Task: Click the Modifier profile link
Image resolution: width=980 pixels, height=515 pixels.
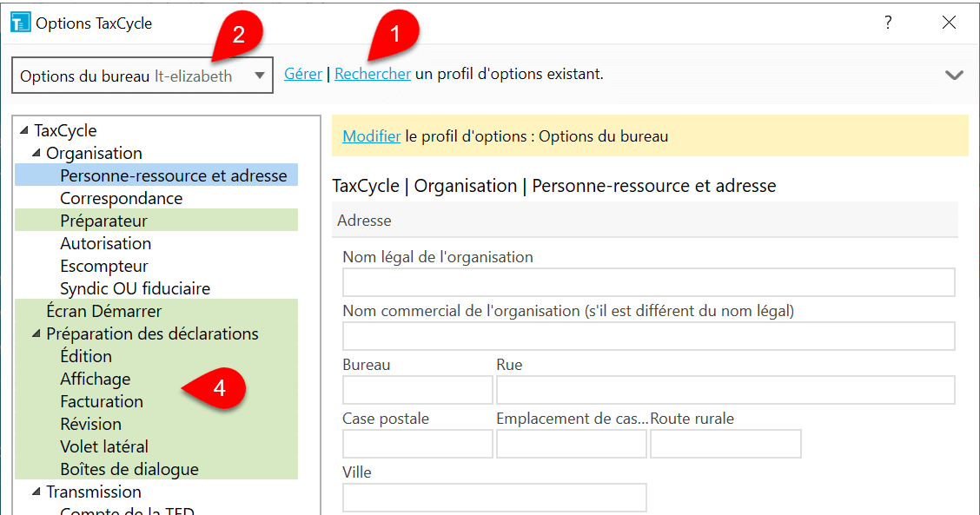Action: 371,136
